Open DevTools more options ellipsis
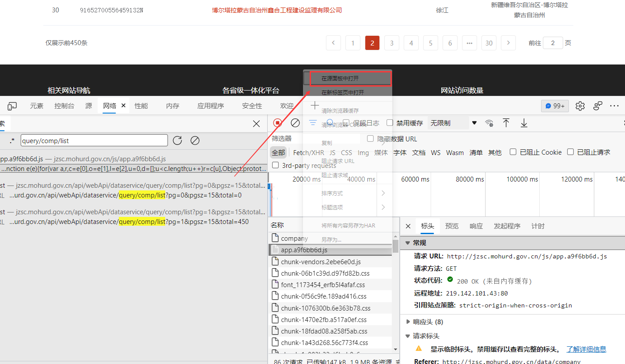Image resolution: width=625 pixels, height=364 pixels. click(x=614, y=106)
